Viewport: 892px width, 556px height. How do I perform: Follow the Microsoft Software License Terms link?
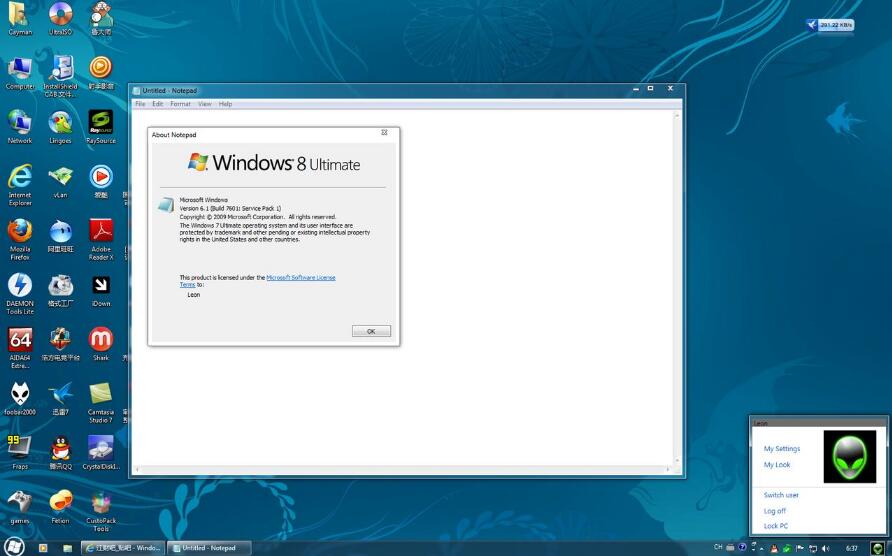(300, 277)
